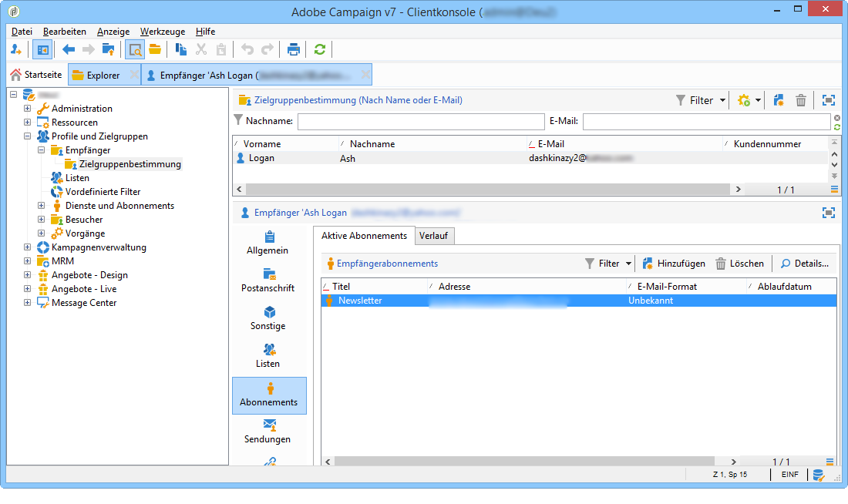Image resolution: width=848 pixels, height=504 pixels.
Task: Select Zielgruppenbestimmung folder in the tree
Action: pos(130,164)
